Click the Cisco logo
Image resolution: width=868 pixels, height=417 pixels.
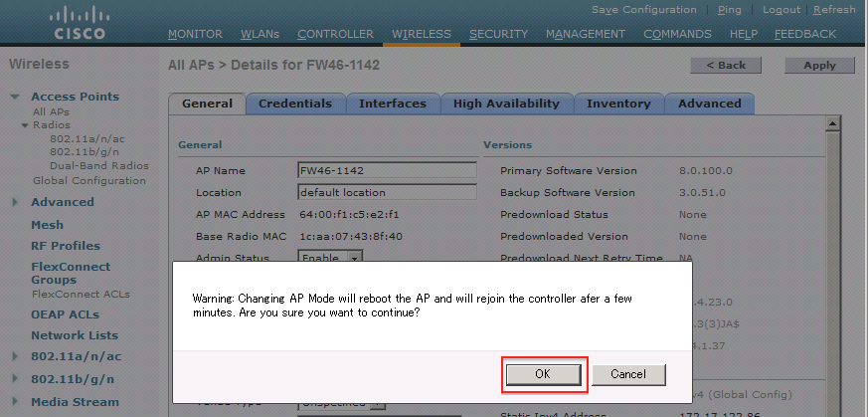coord(80,23)
